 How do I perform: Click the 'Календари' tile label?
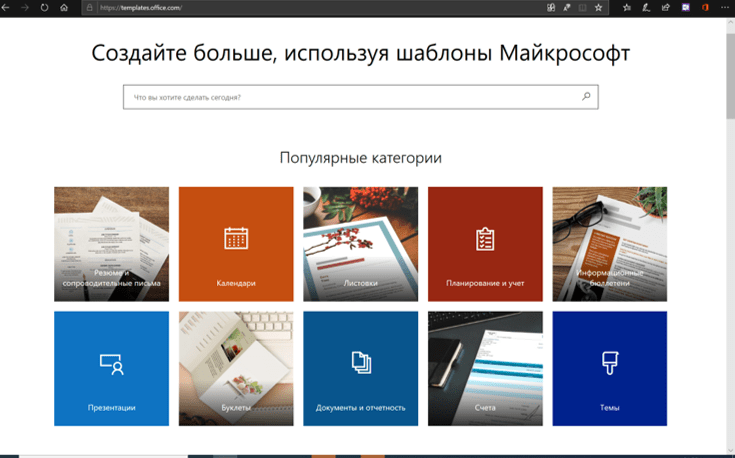click(236, 283)
